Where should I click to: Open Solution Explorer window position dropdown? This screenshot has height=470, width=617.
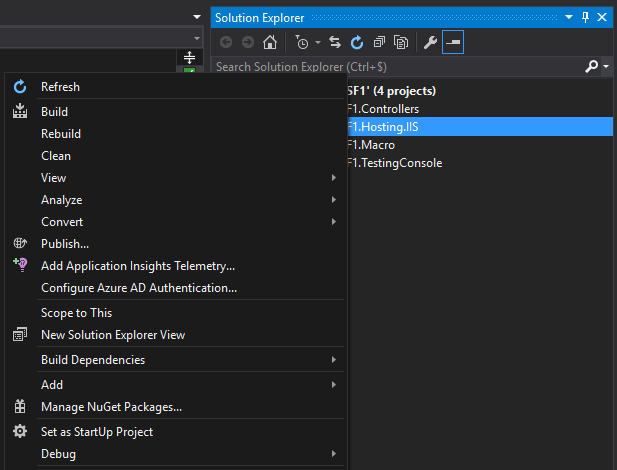coord(568,18)
